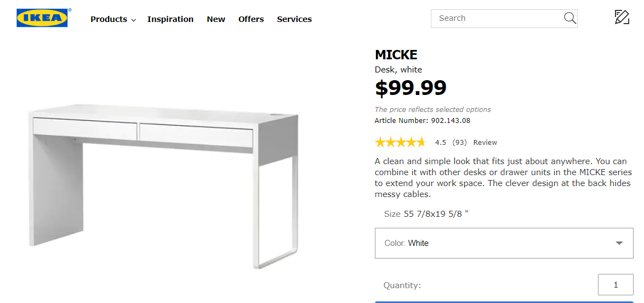Expand the Products menu chevron
The height and width of the screenshot is (303, 644).
click(x=133, y=20)
